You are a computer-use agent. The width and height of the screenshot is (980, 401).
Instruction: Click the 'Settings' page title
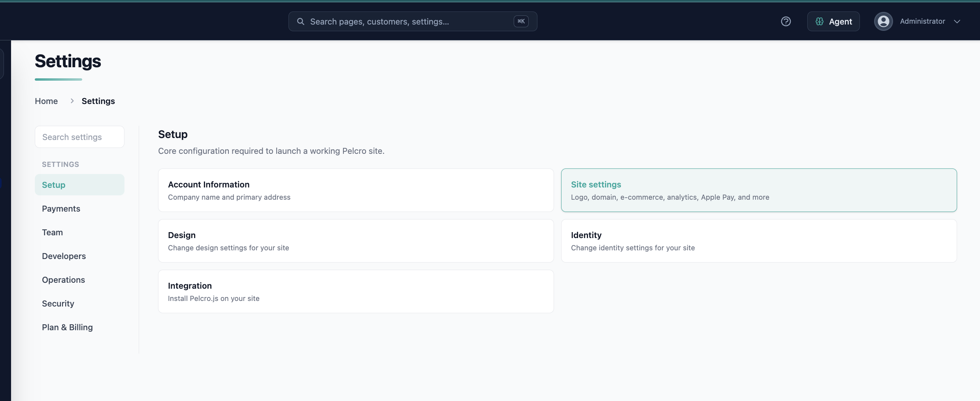point(68,61)
